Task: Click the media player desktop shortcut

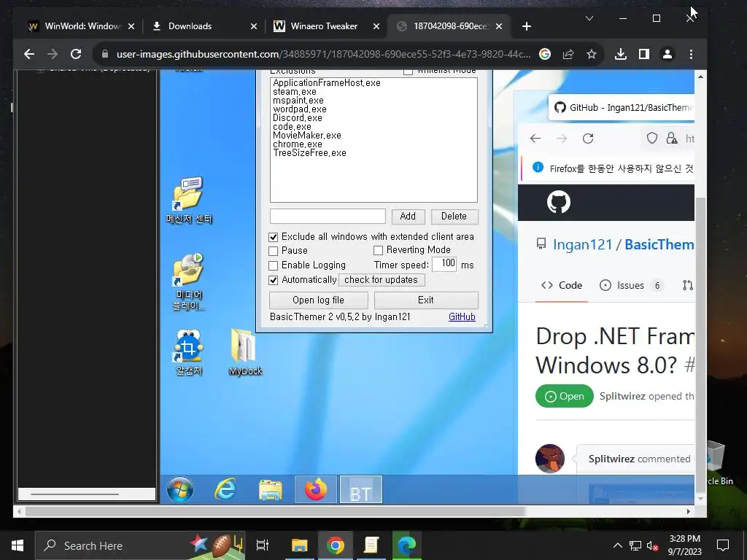Action: 189,282
